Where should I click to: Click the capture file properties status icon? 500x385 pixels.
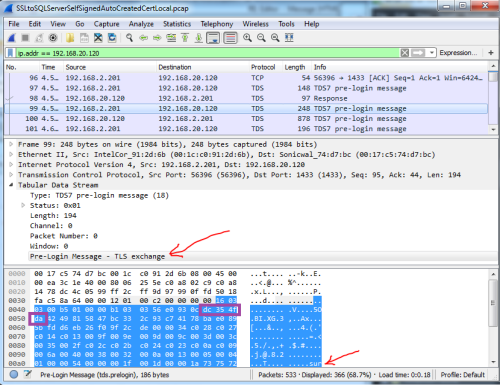click(27, 375)
